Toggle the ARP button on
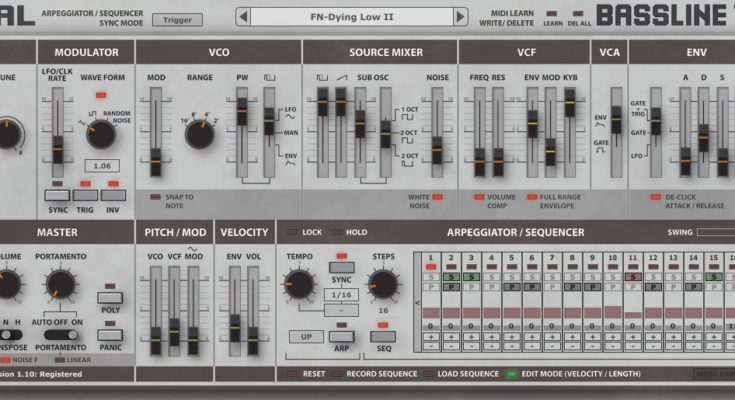The width and height of the screenshot is (735, 400). tap(340, 336)
